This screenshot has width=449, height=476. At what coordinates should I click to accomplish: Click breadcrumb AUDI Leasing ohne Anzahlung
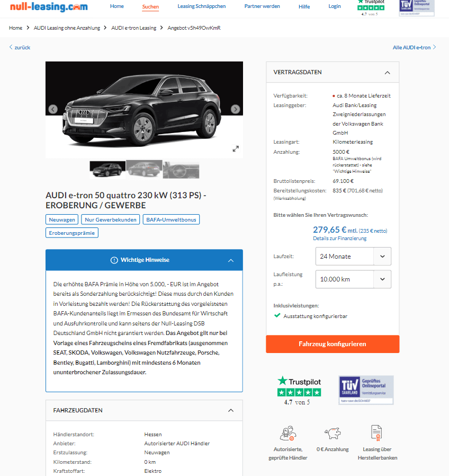point(67,28)
